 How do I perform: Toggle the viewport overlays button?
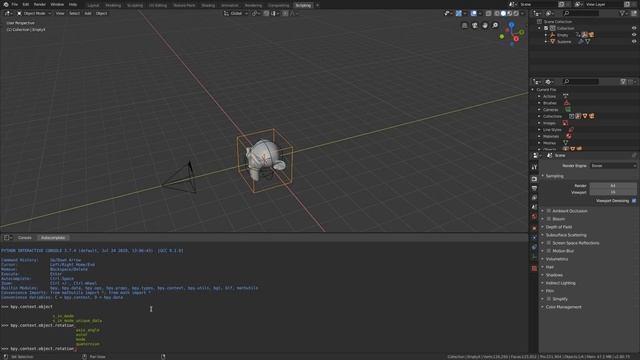coord(473,13)
